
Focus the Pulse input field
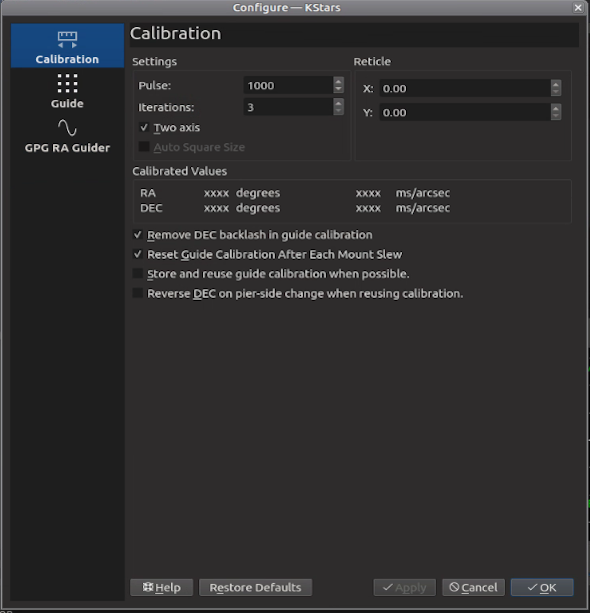(289, 85)
